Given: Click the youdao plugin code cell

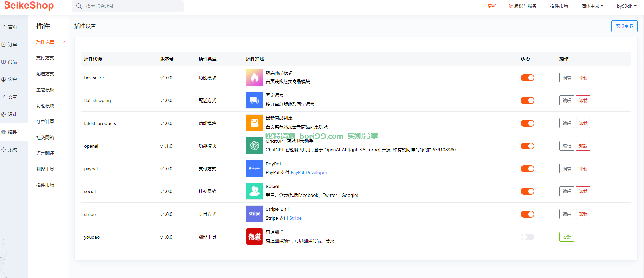Looking at the screenshot, I should 92,237.
